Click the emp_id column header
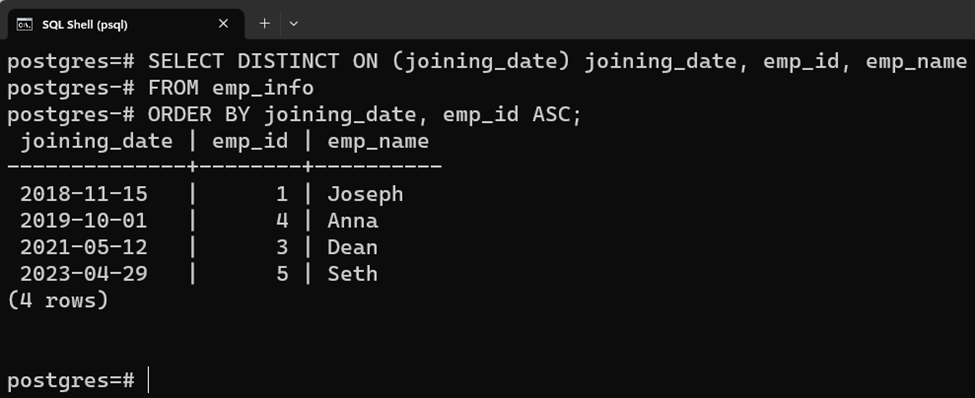 pos(250,141)
